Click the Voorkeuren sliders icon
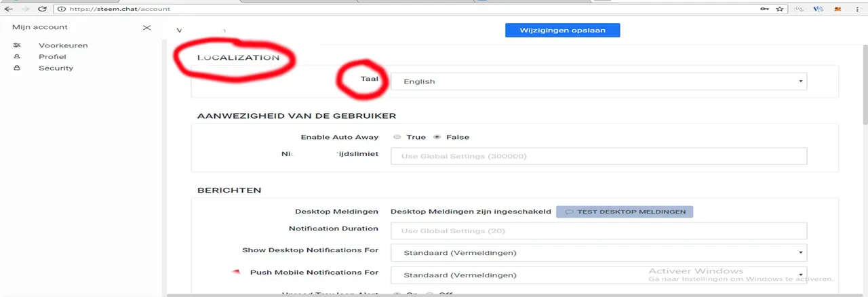868x297 pixels. point(17,45)
